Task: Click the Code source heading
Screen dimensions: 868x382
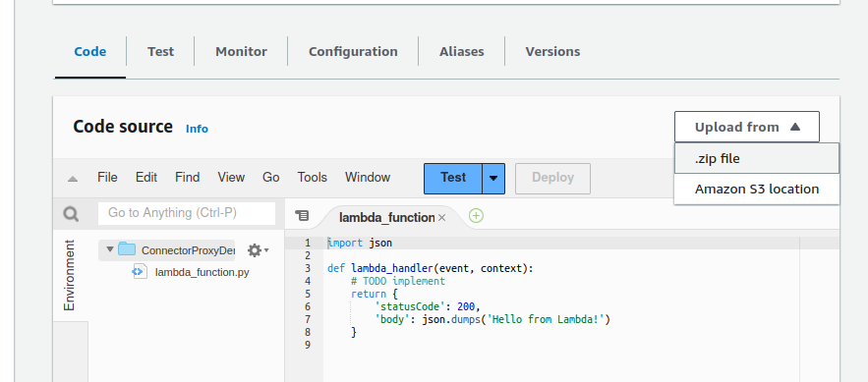Action: point(123,127)
